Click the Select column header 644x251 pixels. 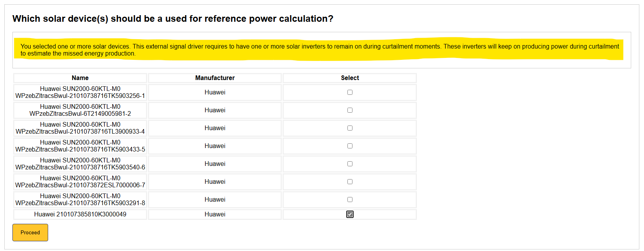(x=350, y=78)
